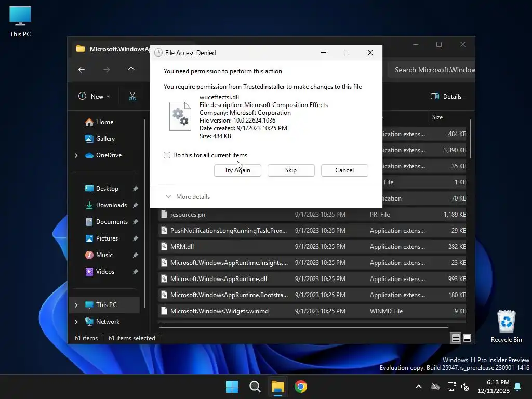Open the New dropdown menu

pyautogui.click(x=95, y=96)
